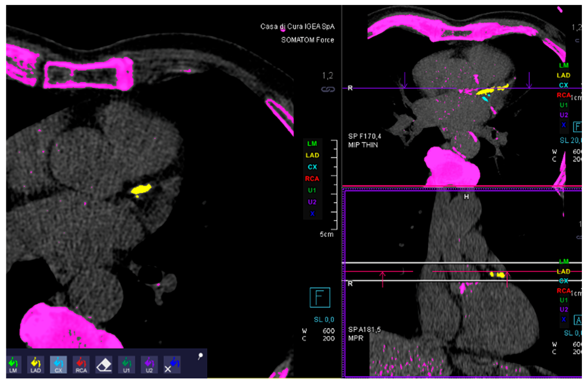
Task: Pick the U2 purple marking tool
Action: 149,365
